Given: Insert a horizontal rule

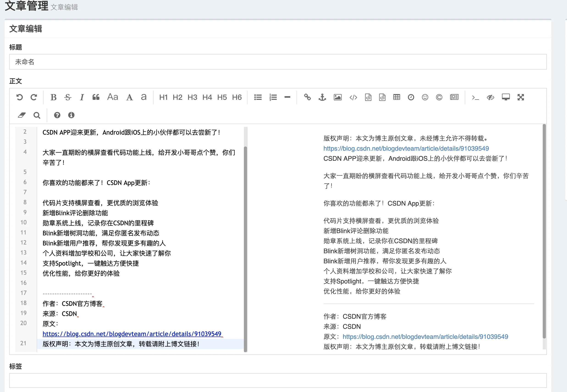Looking at the screenshot, I should 287,97.
